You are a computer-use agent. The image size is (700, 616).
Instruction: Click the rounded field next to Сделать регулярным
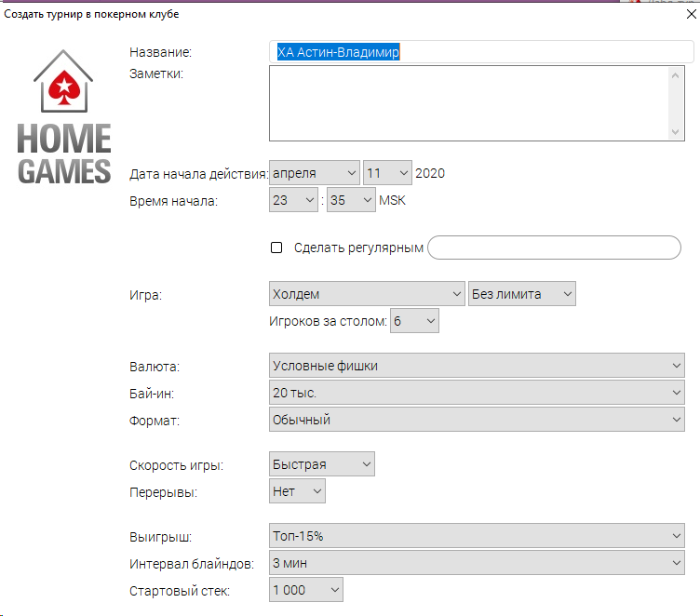coord(554,248)
